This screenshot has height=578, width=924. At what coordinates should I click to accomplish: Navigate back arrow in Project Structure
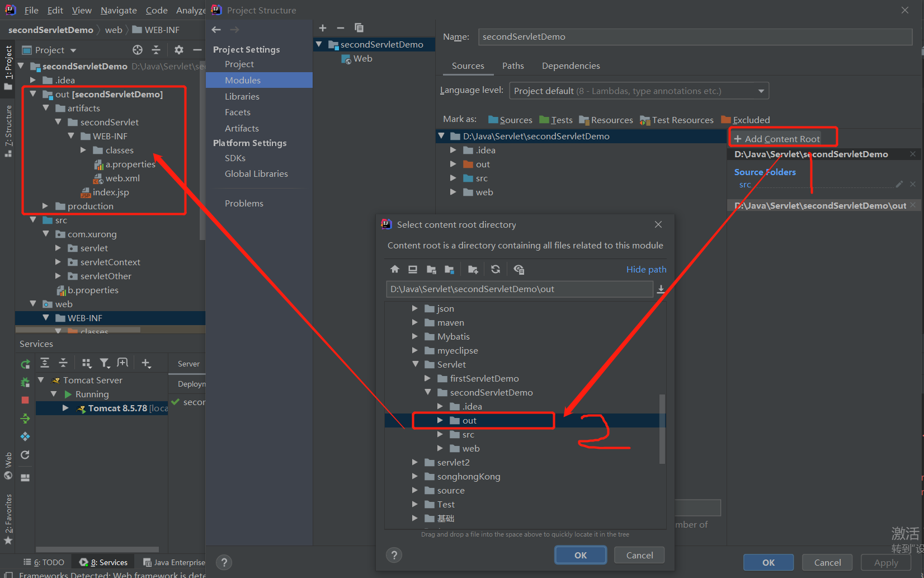pyautogui.click(x=216, y=30)
